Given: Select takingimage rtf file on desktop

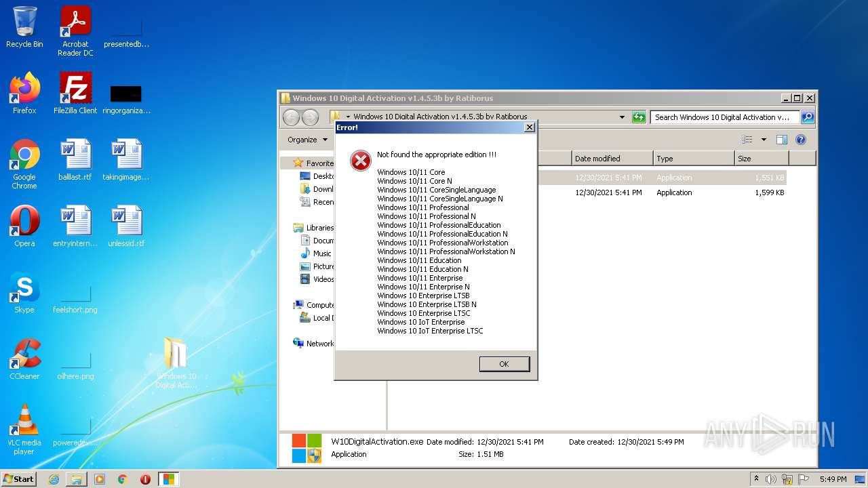Looking at the screenshot, I should point(126,160).
